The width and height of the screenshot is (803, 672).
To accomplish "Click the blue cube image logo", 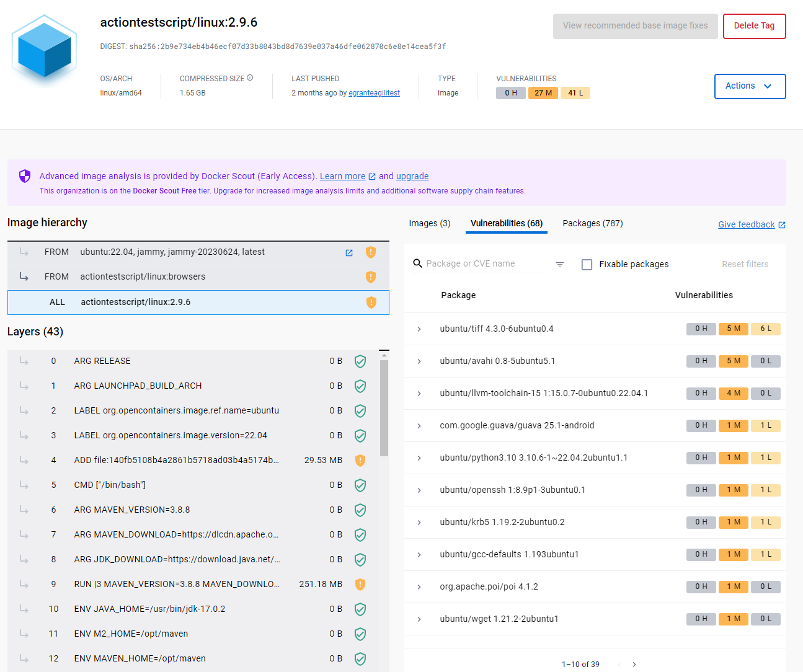I will click(45, 50).
